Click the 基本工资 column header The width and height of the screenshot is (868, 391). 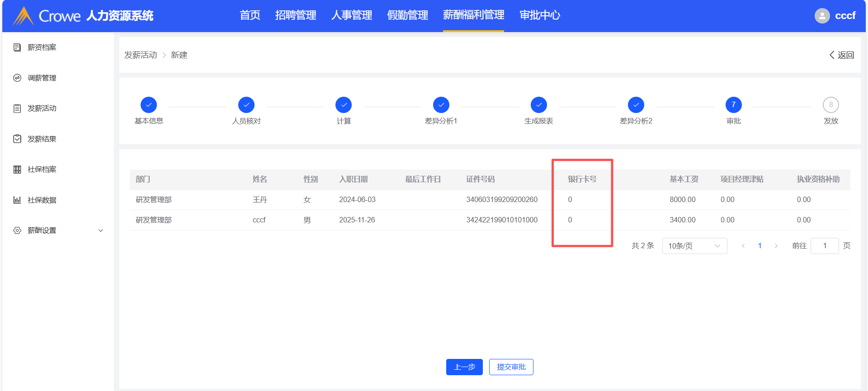point(684,179)
